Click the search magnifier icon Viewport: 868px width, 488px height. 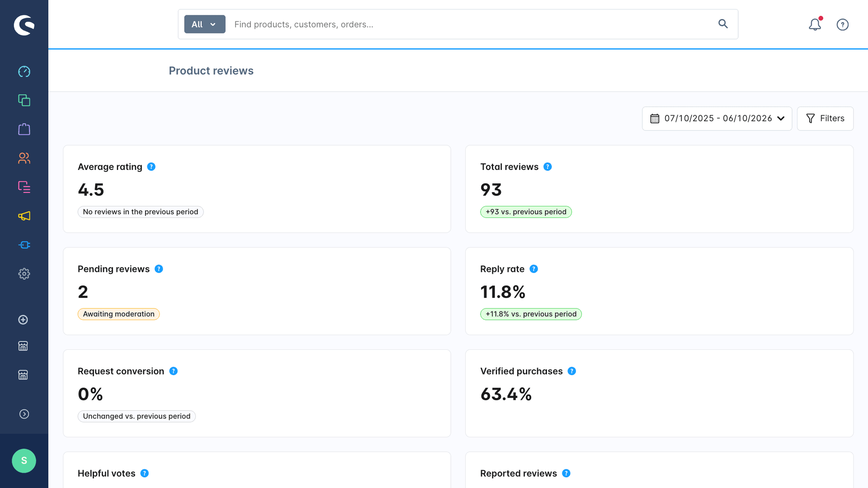point(723,24)
